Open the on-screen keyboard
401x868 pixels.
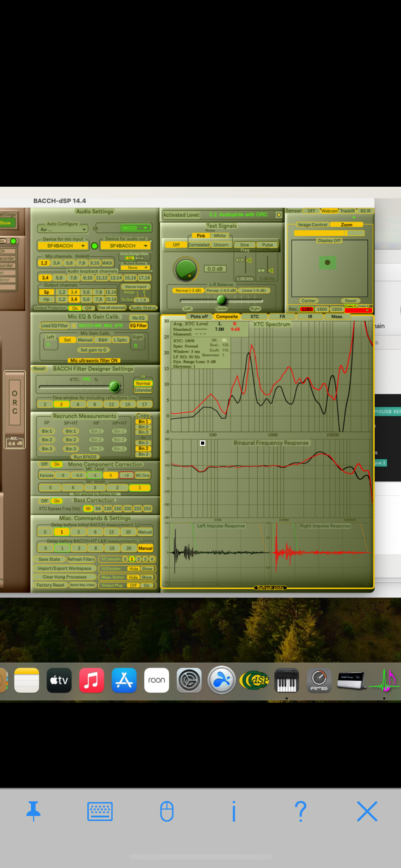point(100,811)
